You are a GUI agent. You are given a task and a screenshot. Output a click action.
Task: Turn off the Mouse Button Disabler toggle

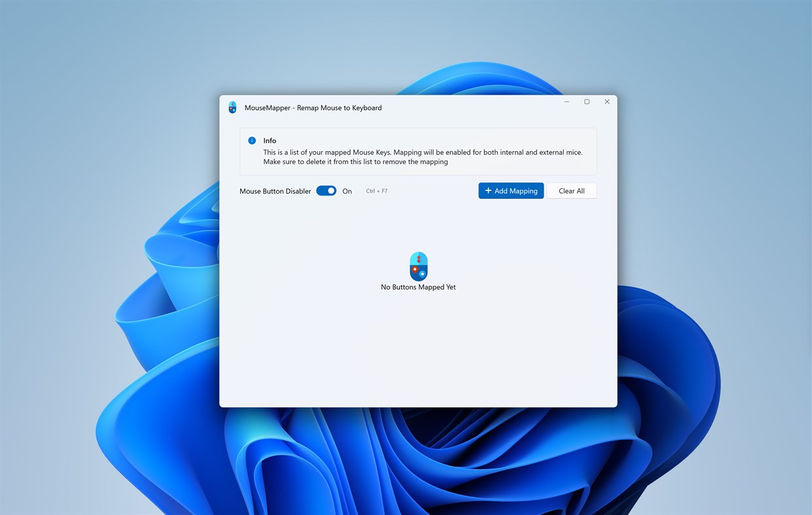tap(326, 190)
